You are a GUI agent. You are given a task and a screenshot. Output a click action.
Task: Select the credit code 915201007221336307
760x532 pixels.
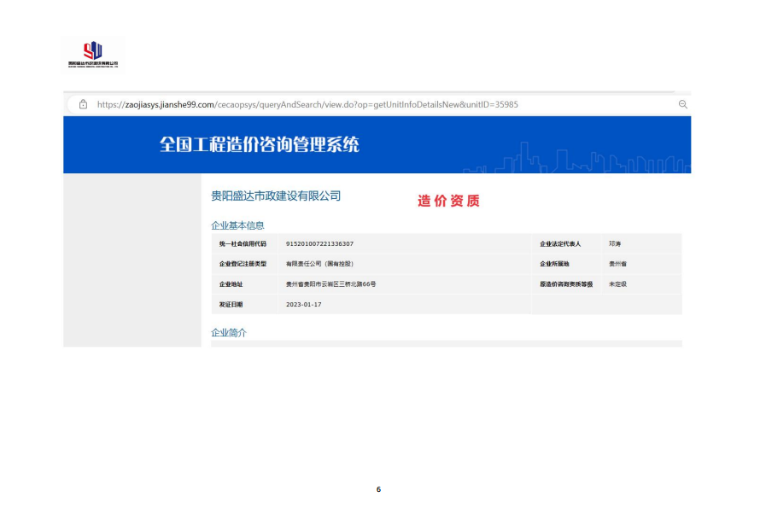pyautogui.click(x=319, y=243)
